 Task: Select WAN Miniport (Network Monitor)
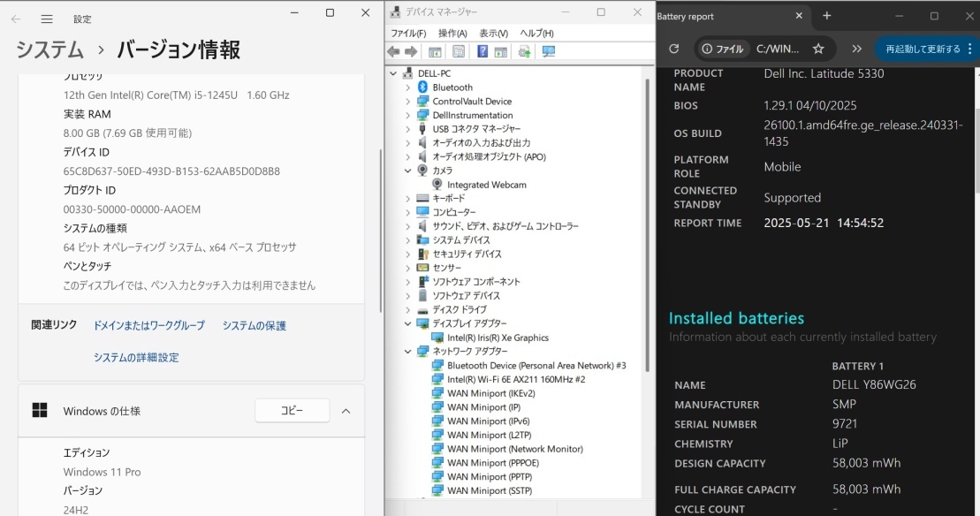click(515, 449)
